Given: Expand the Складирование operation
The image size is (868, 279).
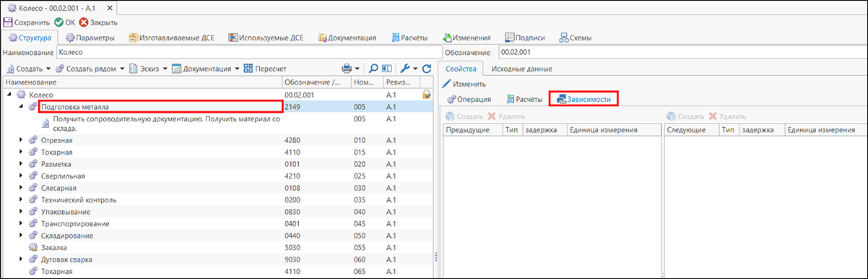Looking at the screenshot, I should pos(21,236).
